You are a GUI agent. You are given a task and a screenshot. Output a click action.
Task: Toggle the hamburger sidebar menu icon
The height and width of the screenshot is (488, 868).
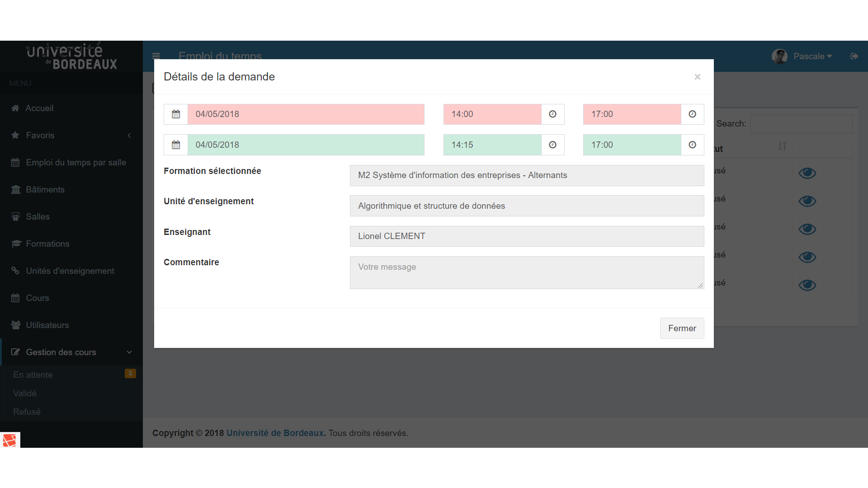[x=156, y=56]
